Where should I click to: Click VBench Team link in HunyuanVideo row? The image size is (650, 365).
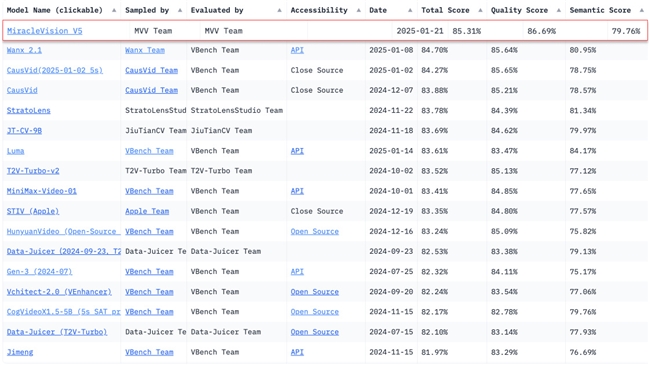149,231
